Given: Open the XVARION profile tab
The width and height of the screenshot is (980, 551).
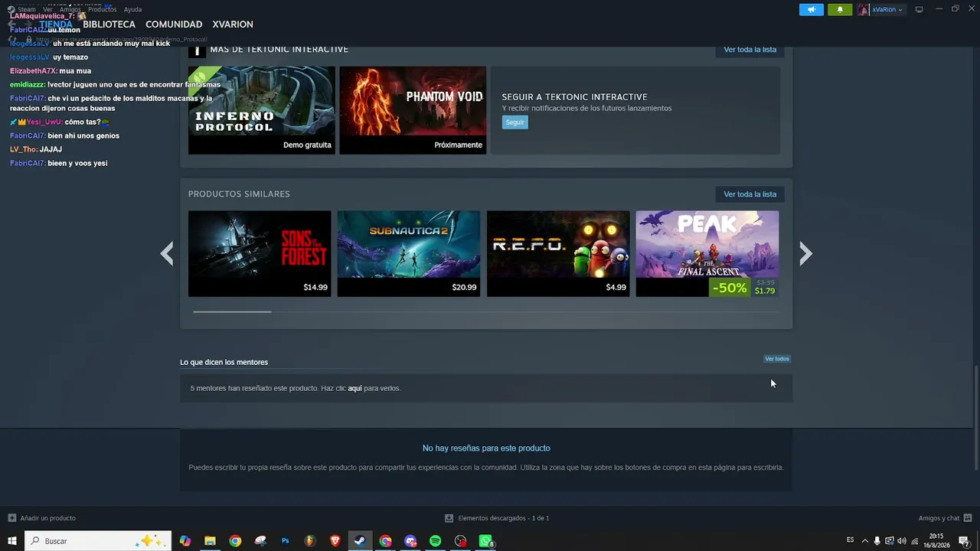Looking at the screenshot, I should 233,24.
